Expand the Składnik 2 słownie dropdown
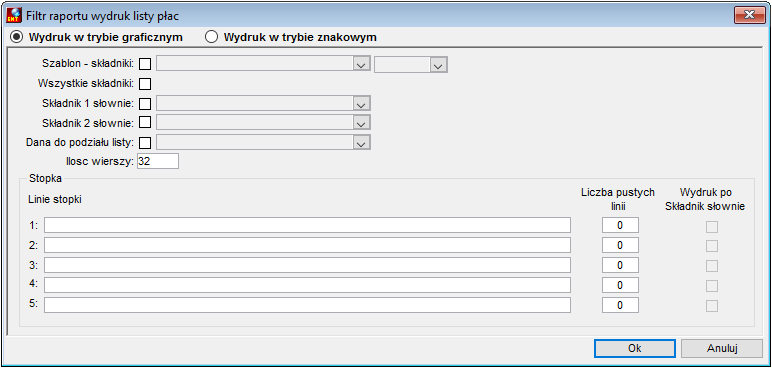The height and width of the screenshot is (368, 772). coord(263,122)
